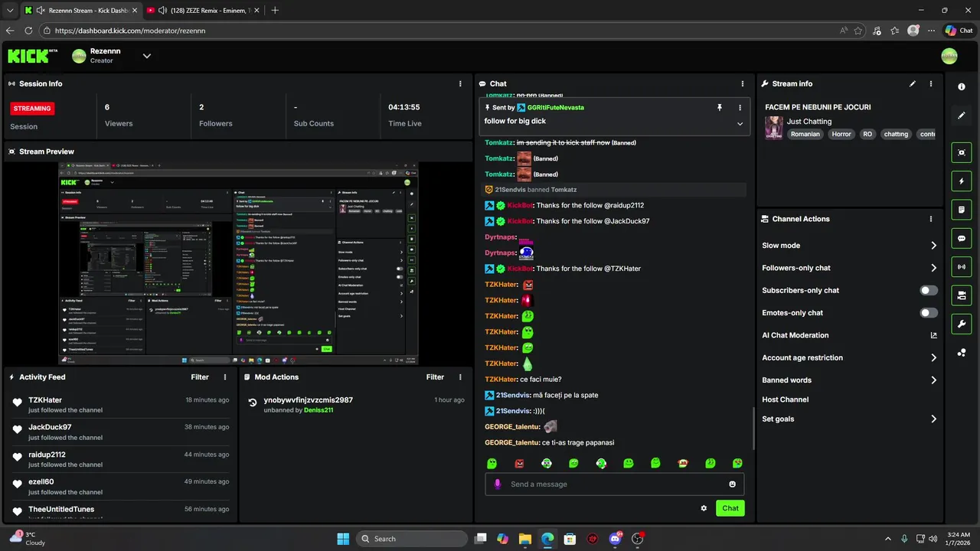Open the Session Info three-dot menu
980x551 pixels.
click(x=460, y=83)
